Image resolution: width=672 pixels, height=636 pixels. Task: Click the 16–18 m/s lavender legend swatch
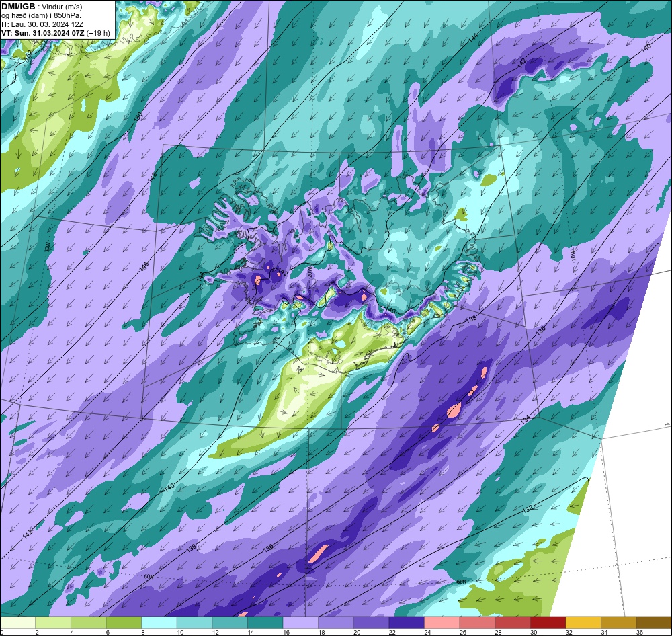(x=301, y=623)
